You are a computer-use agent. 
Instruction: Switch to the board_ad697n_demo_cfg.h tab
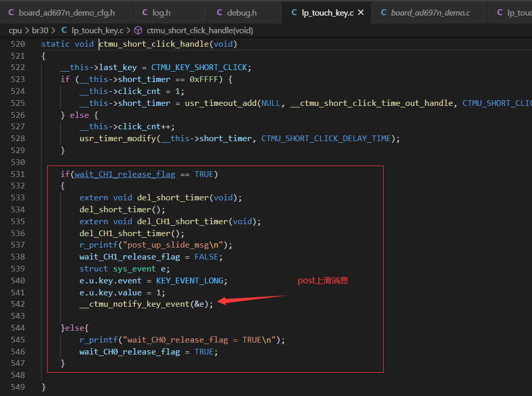tap(66, 12)
